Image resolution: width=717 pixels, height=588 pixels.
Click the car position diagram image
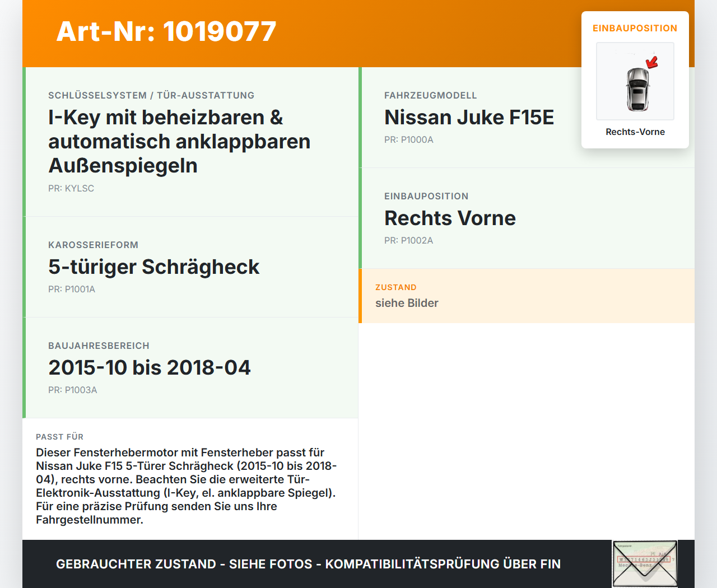pyautogui.click(x=635, y=81)
